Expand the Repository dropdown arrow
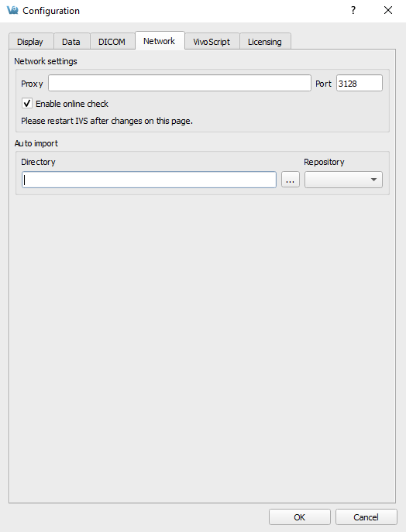 pos(373,180)
